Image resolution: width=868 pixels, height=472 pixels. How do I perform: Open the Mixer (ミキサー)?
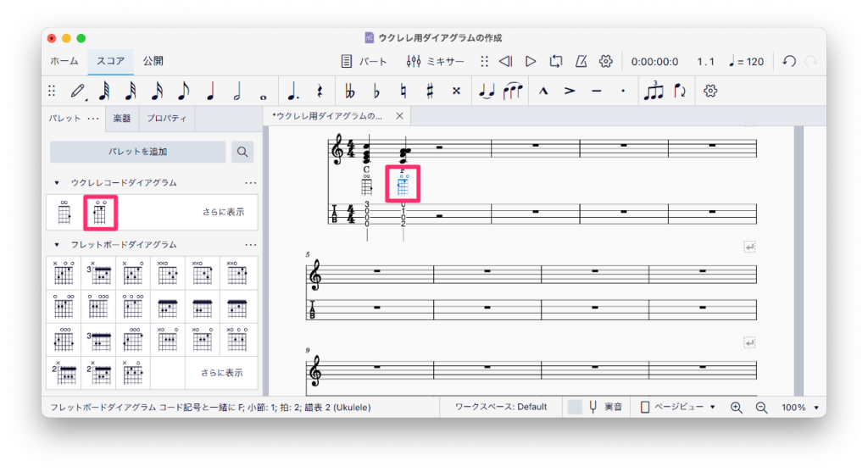click(435, 61)
